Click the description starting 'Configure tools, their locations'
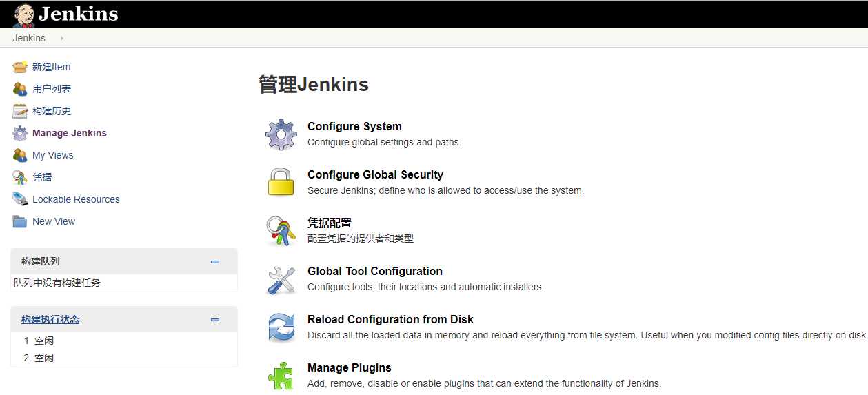 point(425,287)
